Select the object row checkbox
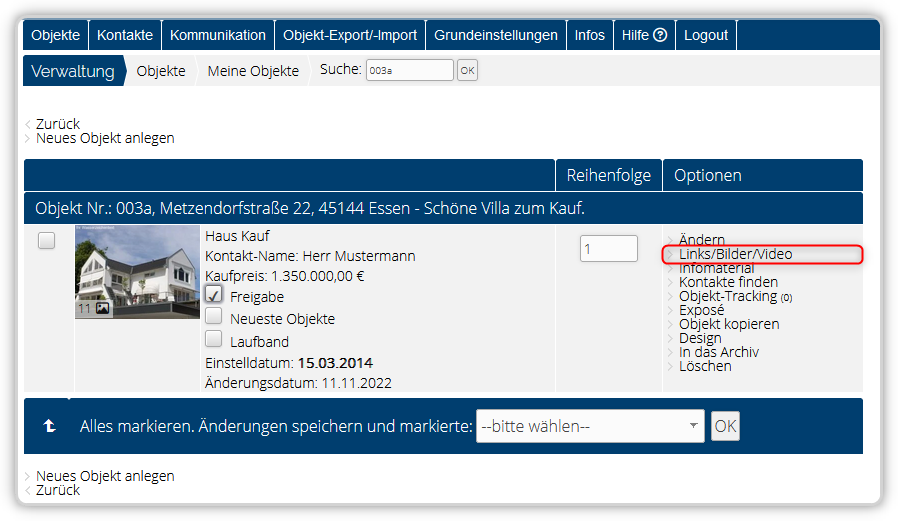This screenshot has height=521, width=898. (x=46, y=240)
